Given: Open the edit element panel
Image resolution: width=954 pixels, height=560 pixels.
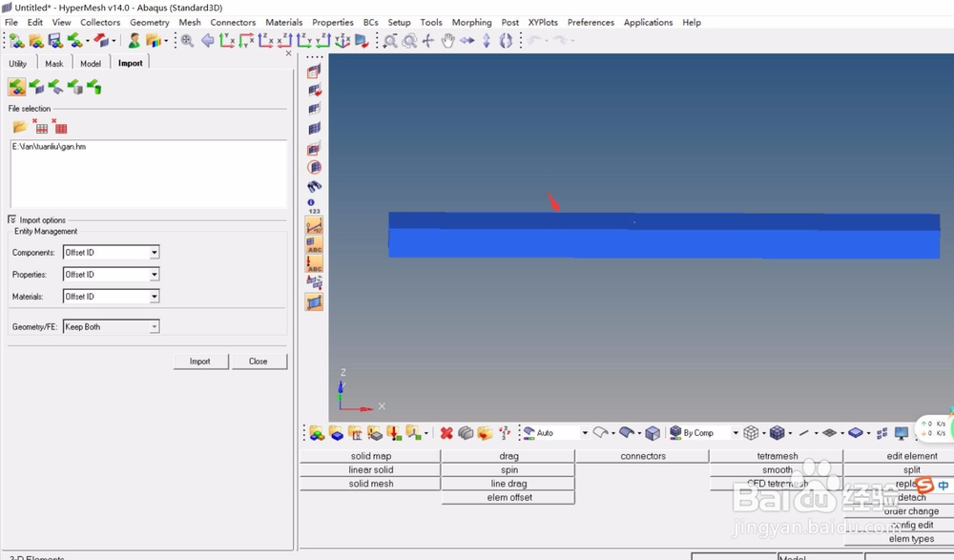Looking at the screenshot, I should pos(911,456).
